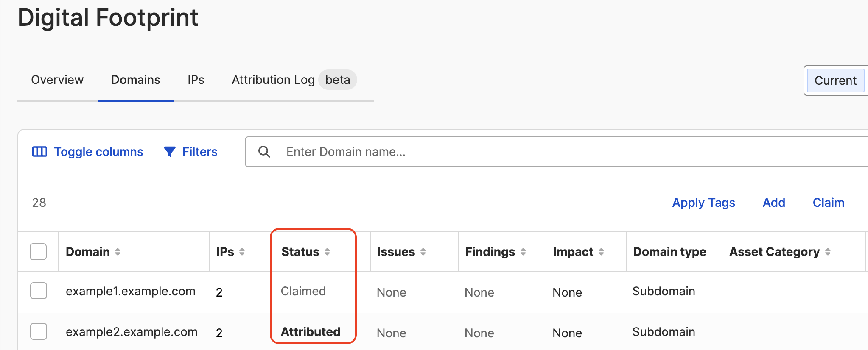868x350 pixels.
Task: Click the Filters funnel icon
Action: pos(170,152)
